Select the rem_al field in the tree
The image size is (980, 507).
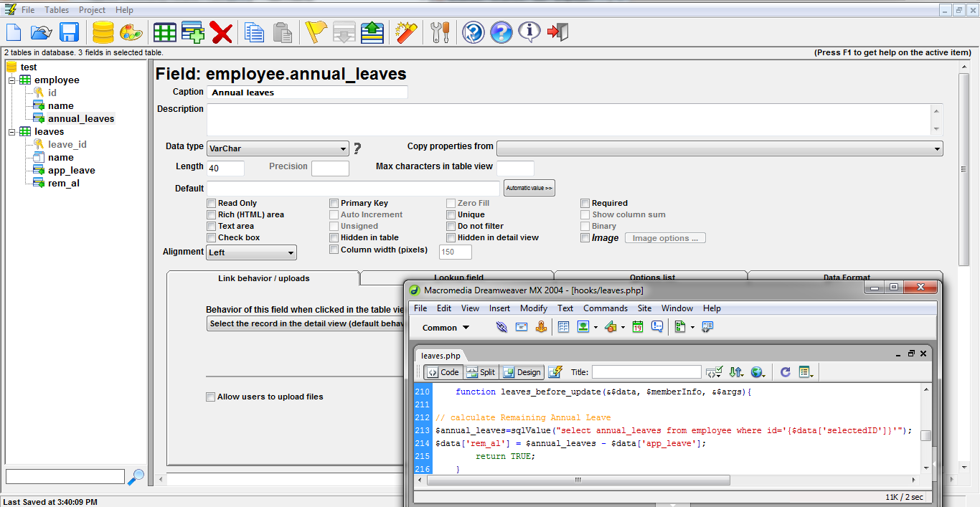[64, 184]
